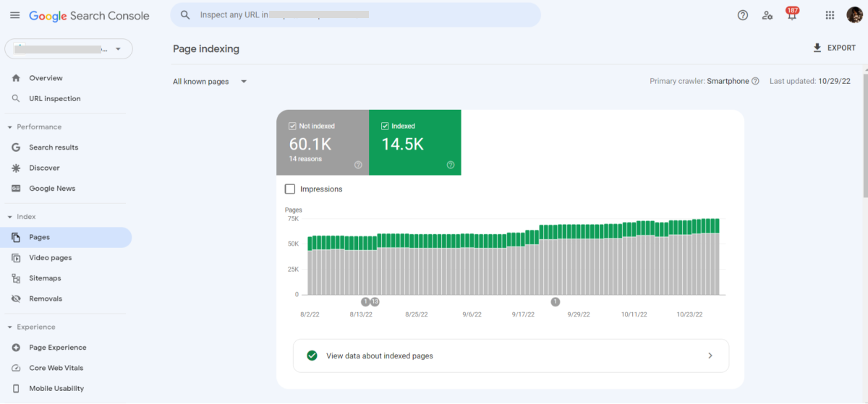The image size is (868, 404).
Task: Open URL inspection in the sidebar
Action: pyautogui.click(x=55, y=98)
